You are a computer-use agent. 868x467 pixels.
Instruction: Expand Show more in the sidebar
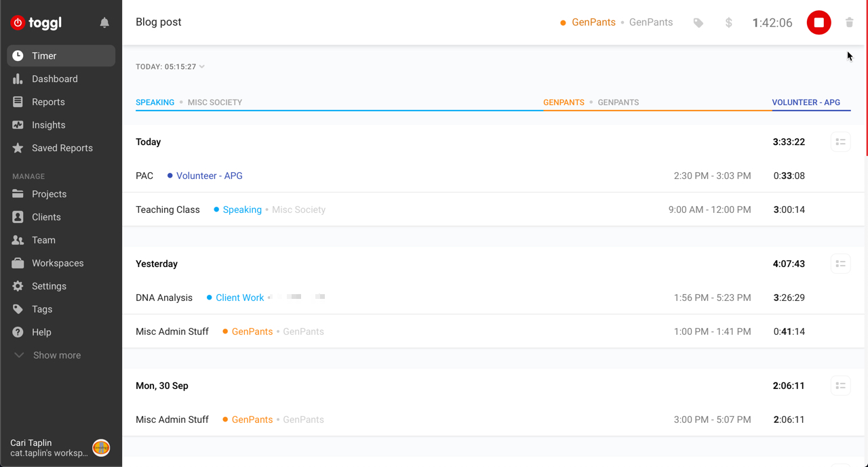point(56,355)
